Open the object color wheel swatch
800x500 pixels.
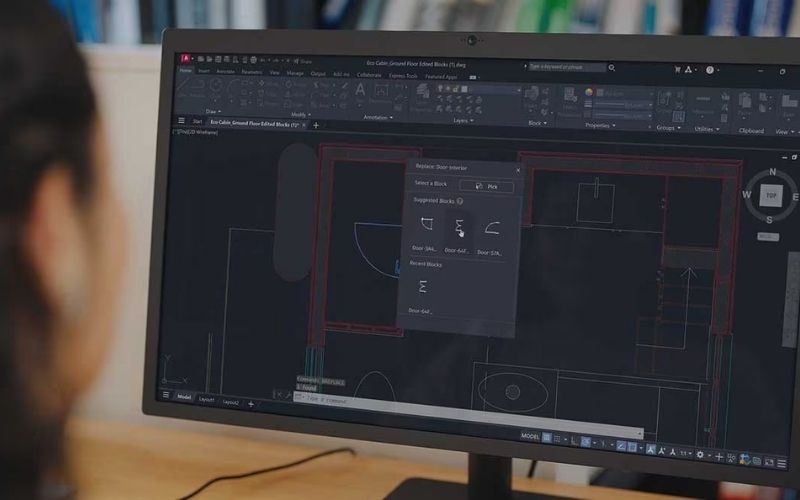(x=589, y=92)
